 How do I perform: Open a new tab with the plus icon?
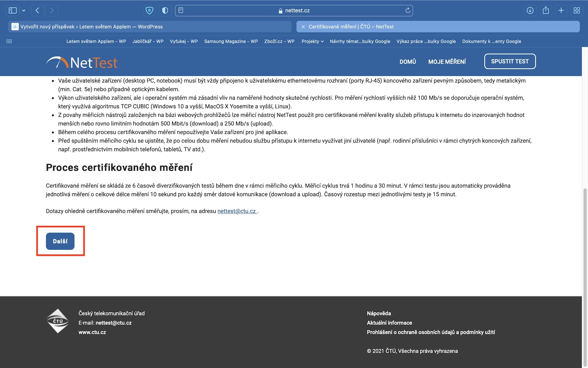[561, 11]
